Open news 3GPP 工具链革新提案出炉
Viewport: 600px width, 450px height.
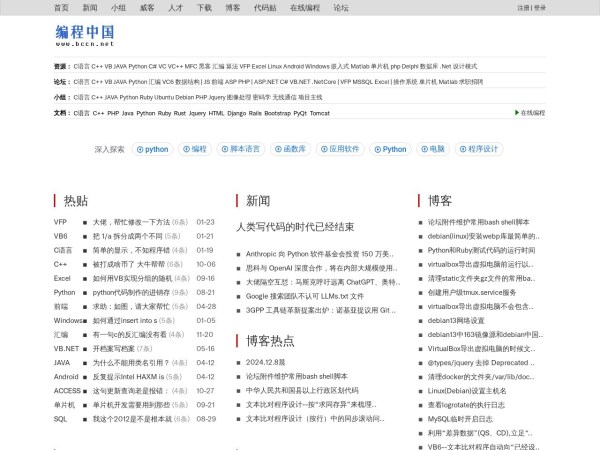pyautogui.click(x=321, y=310)
